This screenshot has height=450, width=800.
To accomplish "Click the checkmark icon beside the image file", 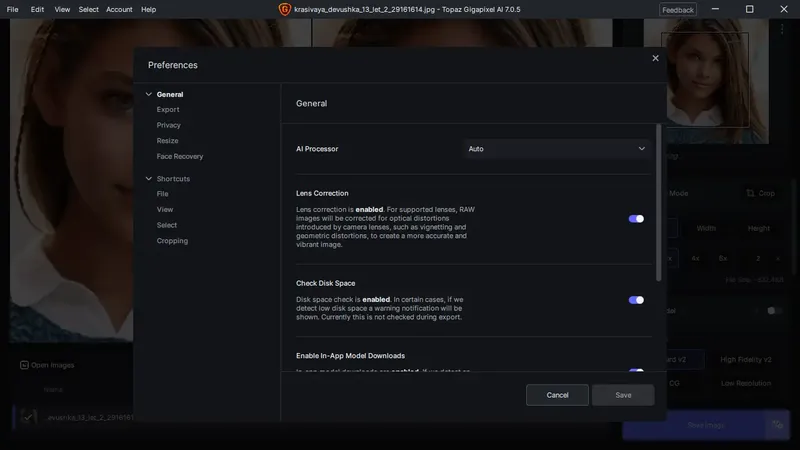I will [x=28, y=417].
